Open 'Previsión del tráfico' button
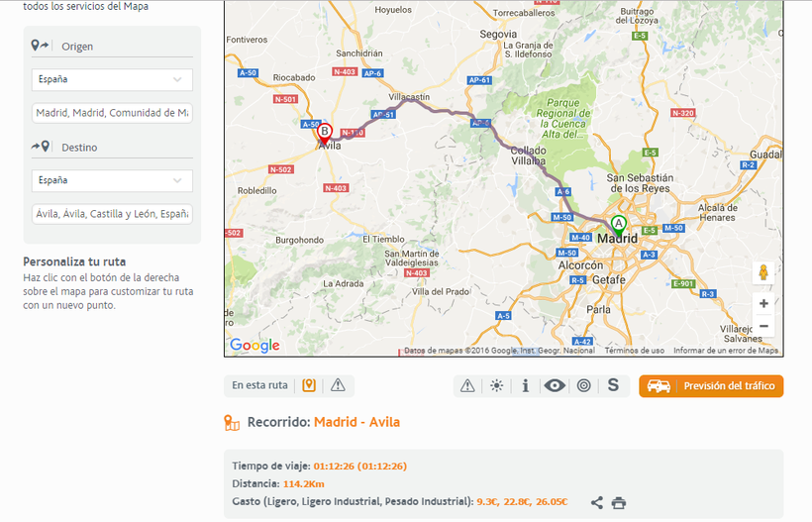 pos(711,386)
